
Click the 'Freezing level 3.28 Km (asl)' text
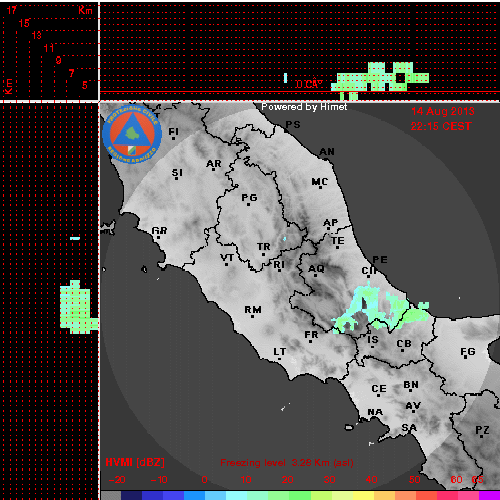287,463
